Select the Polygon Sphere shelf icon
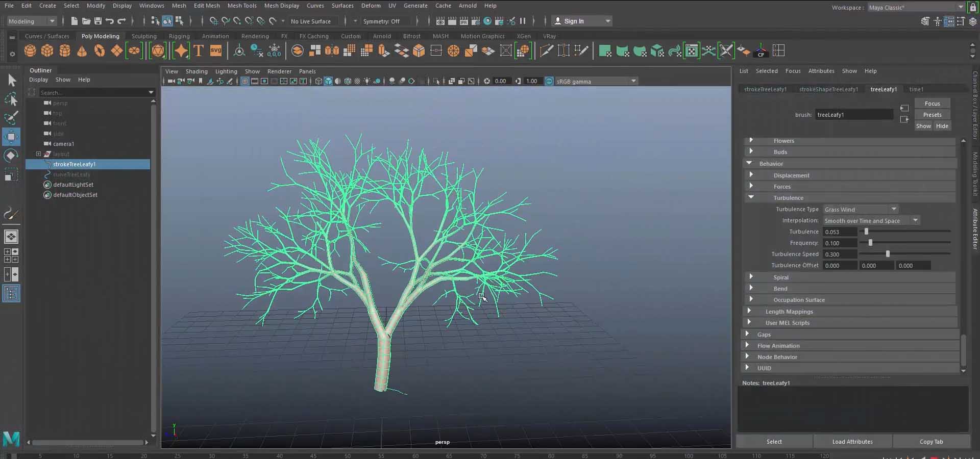Screen dimensions: 980x459 (x=30, y=51)
